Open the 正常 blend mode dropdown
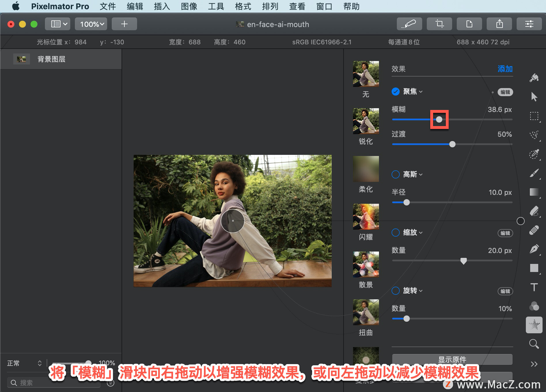Image resolution: width=546 pixels, height=392 pixels. pos(24,363)
